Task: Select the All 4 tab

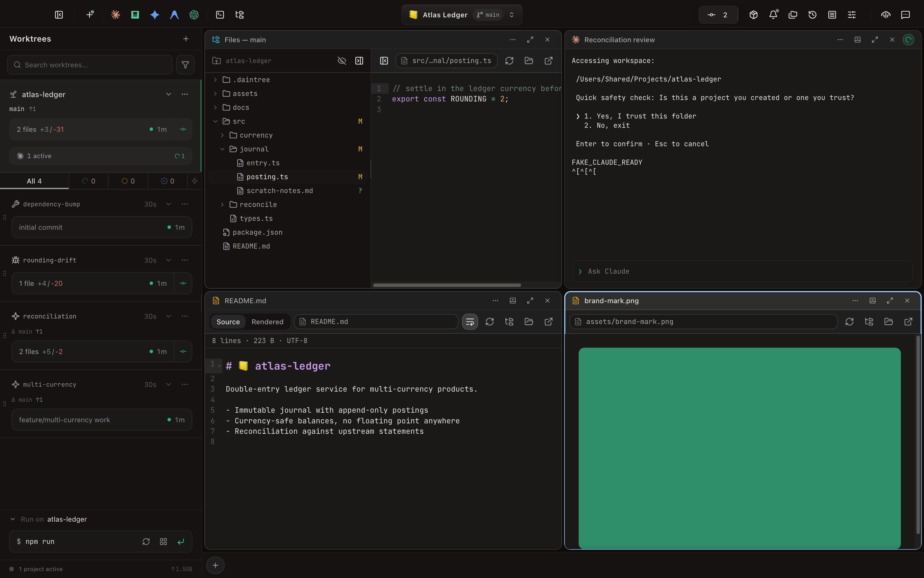Action: [34, 181]
